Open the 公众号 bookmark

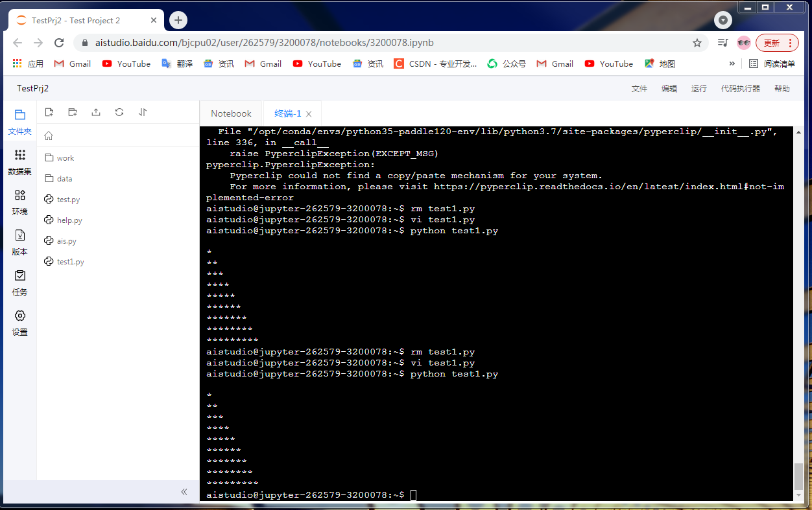[x=507, y=64]
